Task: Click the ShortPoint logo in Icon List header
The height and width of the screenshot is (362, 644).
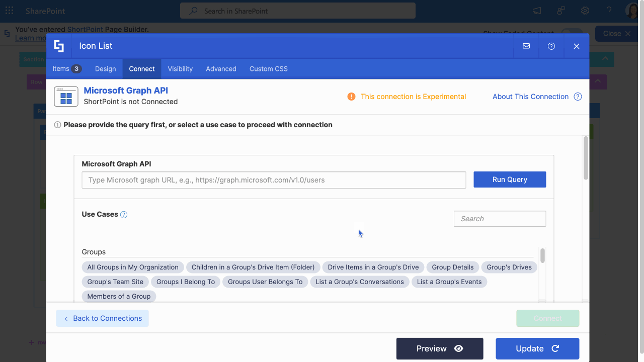Action: pos(59,46)
